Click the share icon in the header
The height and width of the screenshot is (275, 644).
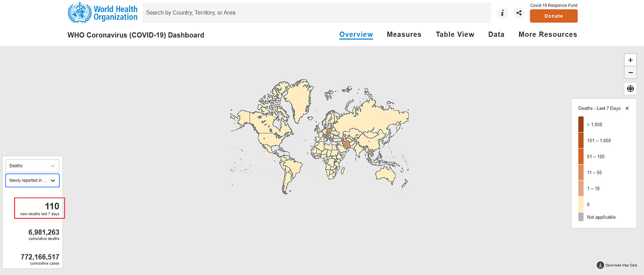coord(519,13)
